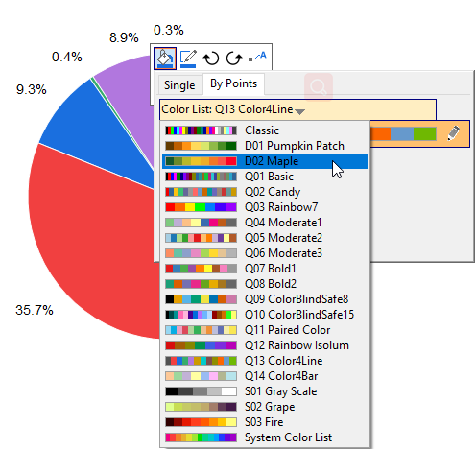Switch to the By Points tab

[x=233, y=83]
